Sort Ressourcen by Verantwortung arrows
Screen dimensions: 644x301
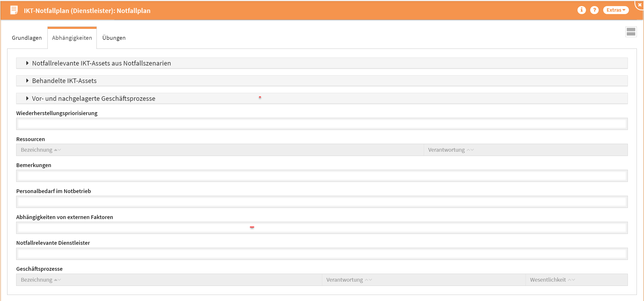pyautogui.click(x=470, y=150)
